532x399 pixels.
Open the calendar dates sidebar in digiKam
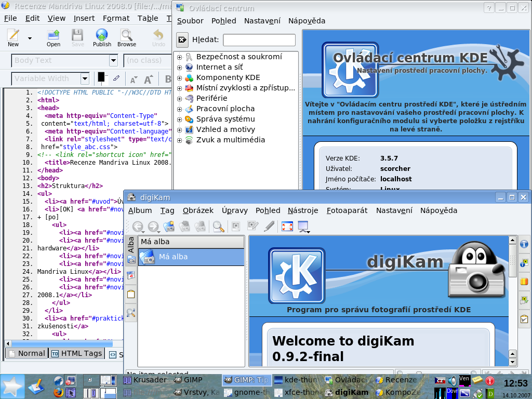coord(131,275)
